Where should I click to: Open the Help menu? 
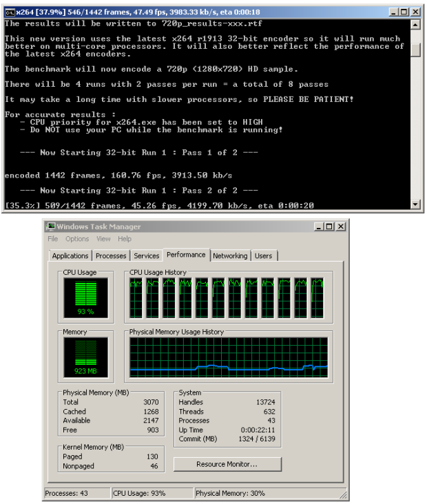tap(125, 239)
